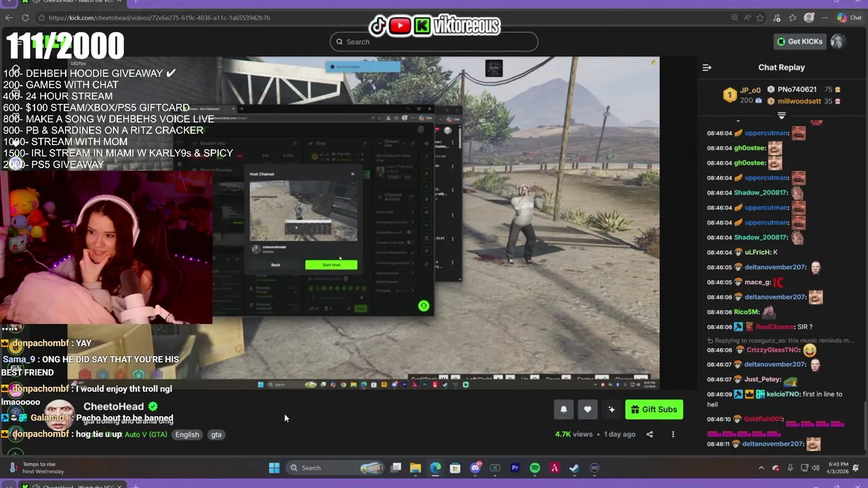This screenshot has height=488, width=868.
Task: Open Adobe Premiere Pro from the taskbar
Action: coord(515,468)
